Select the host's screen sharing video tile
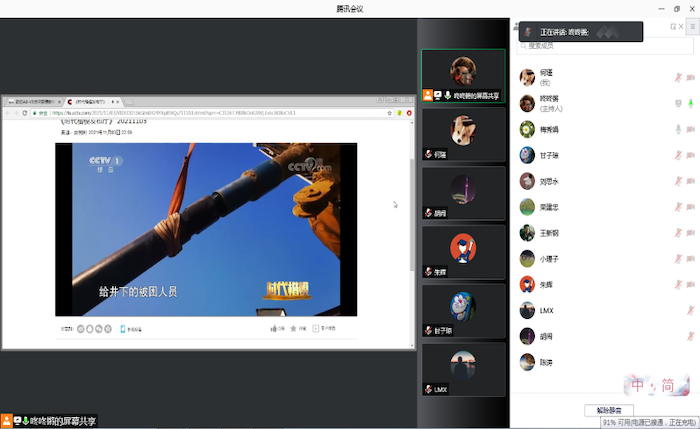700x429 pixels. (x=463, y=76)
